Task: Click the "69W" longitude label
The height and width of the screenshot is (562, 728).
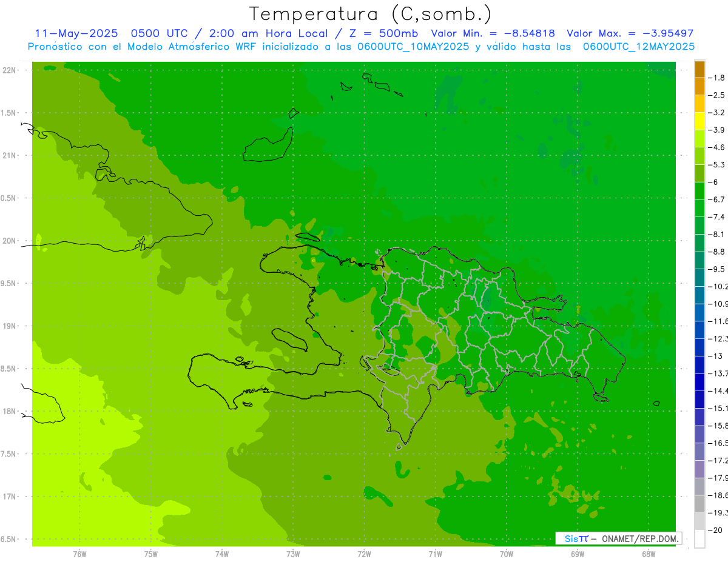Action: point(578,554)
